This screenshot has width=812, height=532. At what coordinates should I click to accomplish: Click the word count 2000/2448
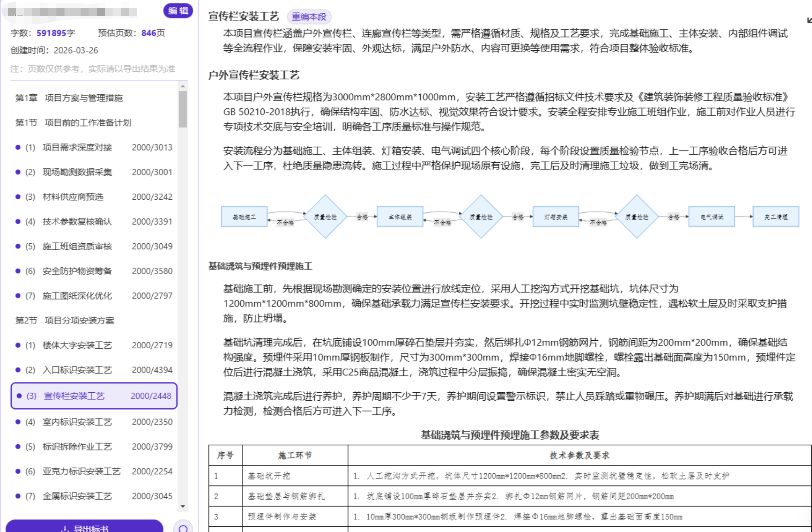pyautogui.click(x=151, y=396)
